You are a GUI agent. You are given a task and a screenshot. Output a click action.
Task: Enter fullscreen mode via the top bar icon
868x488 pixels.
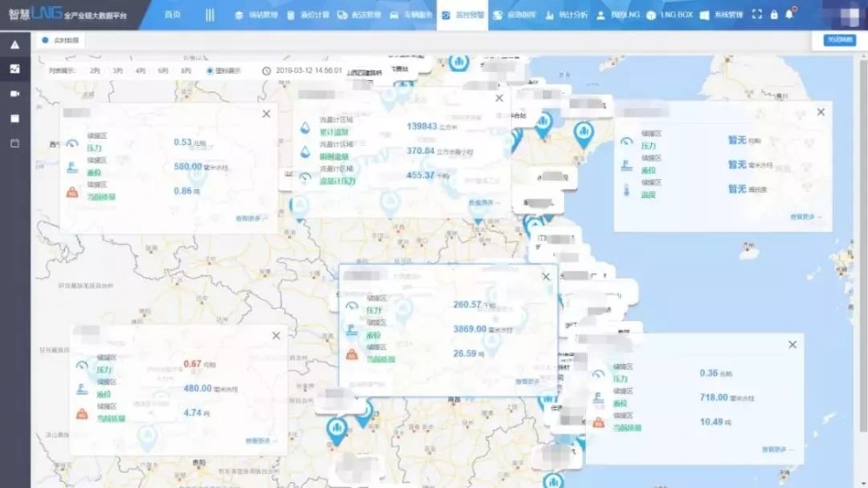tap(757, 15)
